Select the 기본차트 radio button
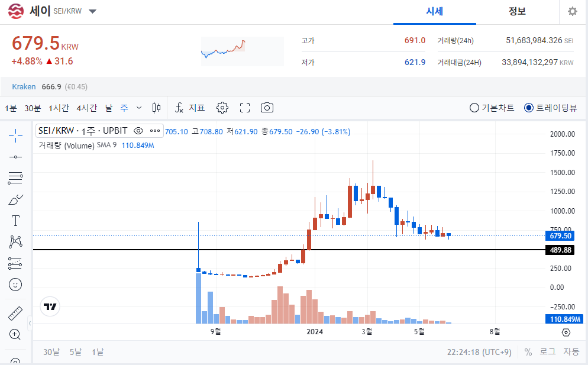 click(x=474, y=107)
